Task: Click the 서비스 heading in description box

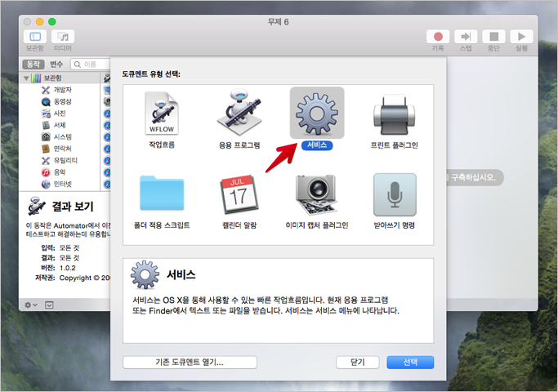Action: (181, 274)
